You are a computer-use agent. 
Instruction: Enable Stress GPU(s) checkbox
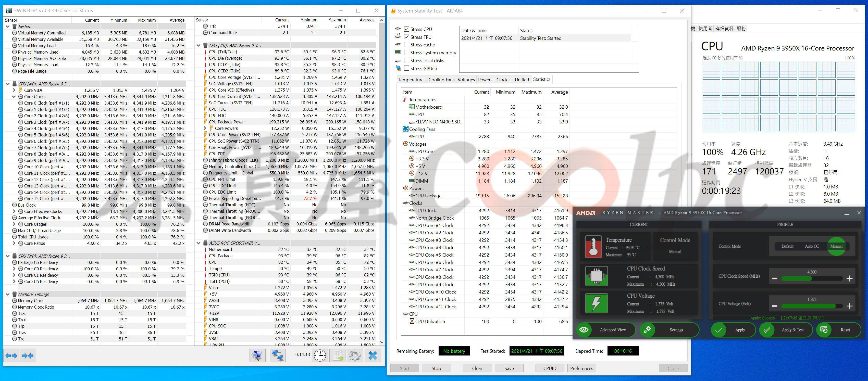click(407, 68)
